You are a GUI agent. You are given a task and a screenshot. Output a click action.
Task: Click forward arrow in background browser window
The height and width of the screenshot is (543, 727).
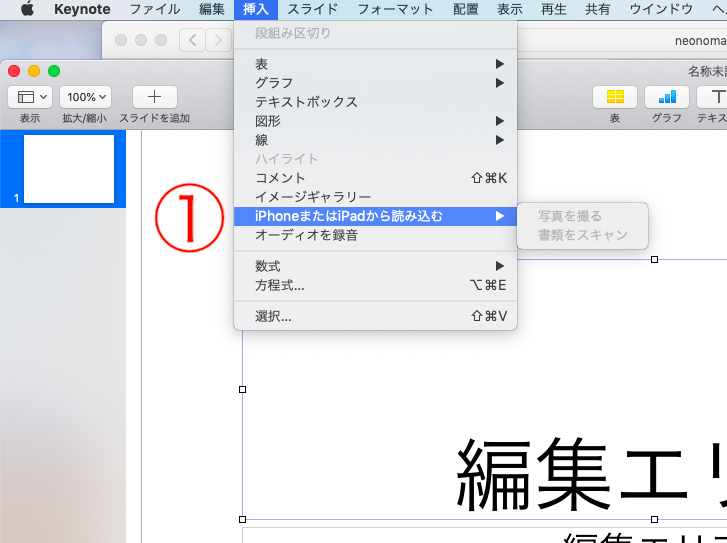coord(217,40)
